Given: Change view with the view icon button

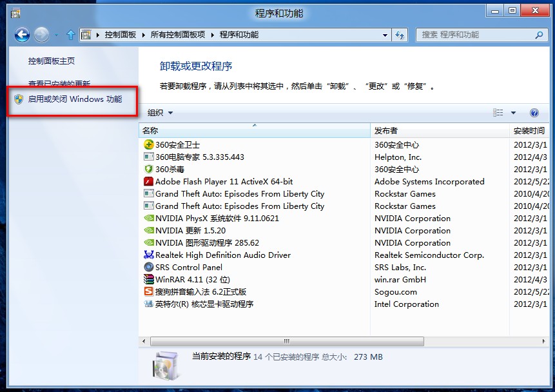Looking at the screenshot, I should pyautogui.click(x=498, y=113).
